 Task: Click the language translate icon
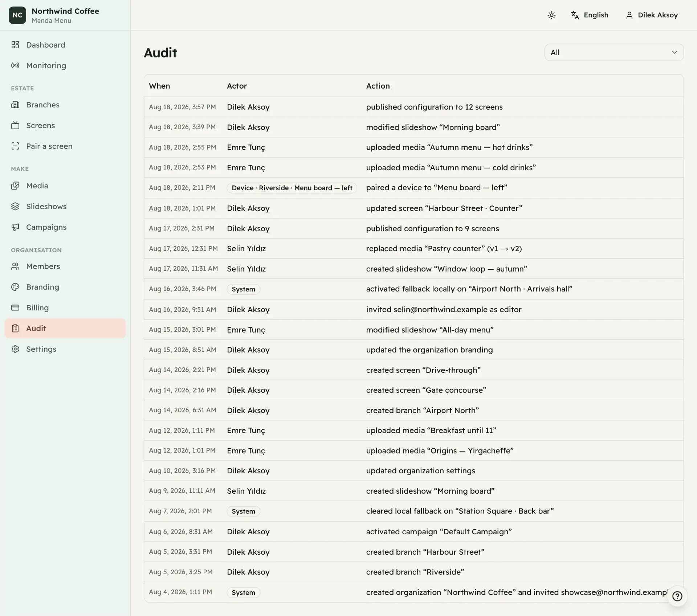(575, 15)
